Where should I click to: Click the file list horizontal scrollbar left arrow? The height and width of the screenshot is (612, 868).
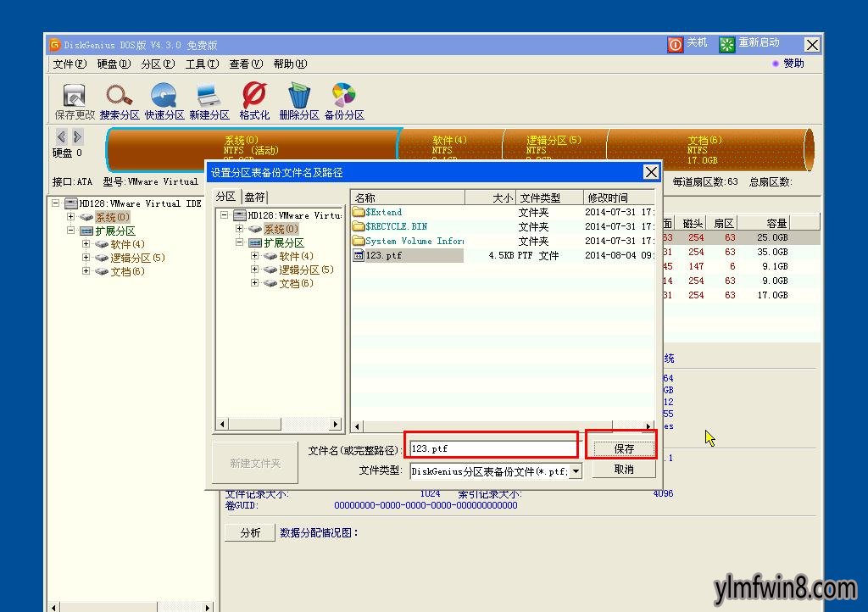358,426
